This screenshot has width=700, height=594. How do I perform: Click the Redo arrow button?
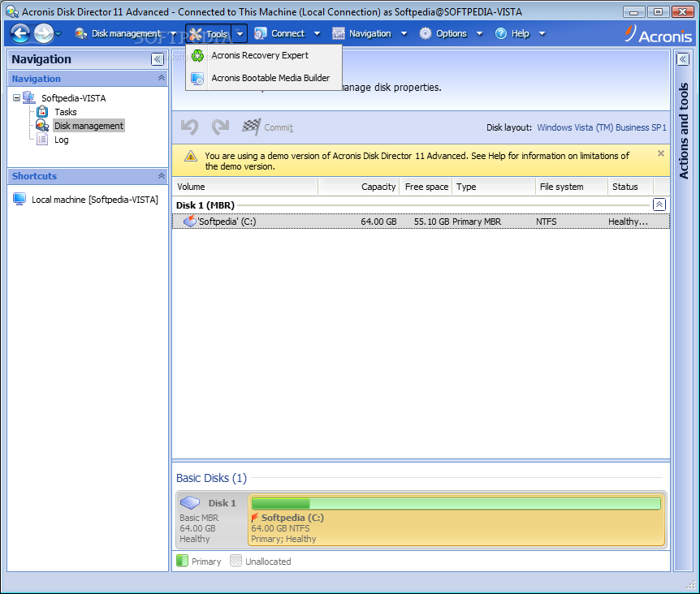pos(221,127)
